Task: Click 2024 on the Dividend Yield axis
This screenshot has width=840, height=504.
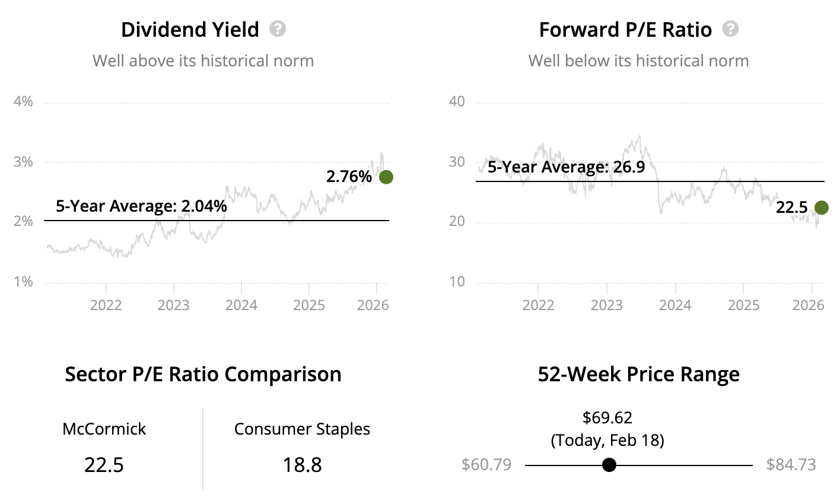Action: pyautogui.click(x=241, y=305)
